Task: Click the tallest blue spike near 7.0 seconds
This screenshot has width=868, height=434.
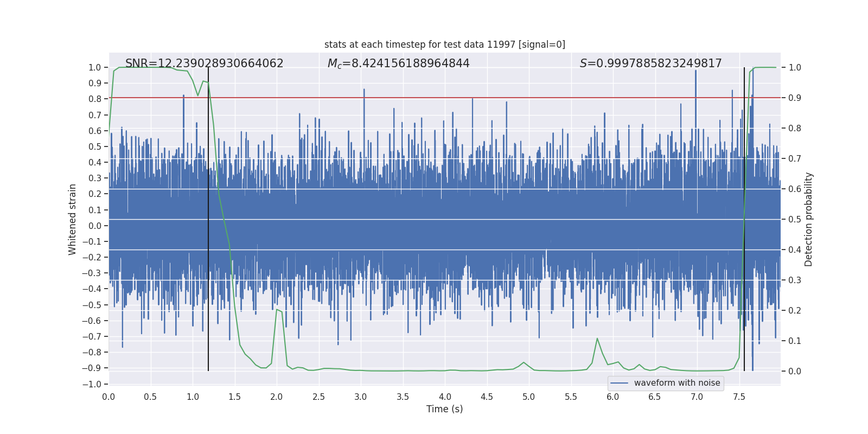Action: 695,73
